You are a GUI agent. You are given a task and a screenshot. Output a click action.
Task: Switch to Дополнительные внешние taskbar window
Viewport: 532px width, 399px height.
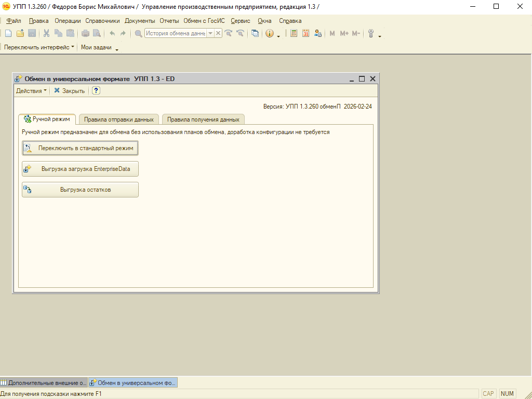[x=44, y=383]
